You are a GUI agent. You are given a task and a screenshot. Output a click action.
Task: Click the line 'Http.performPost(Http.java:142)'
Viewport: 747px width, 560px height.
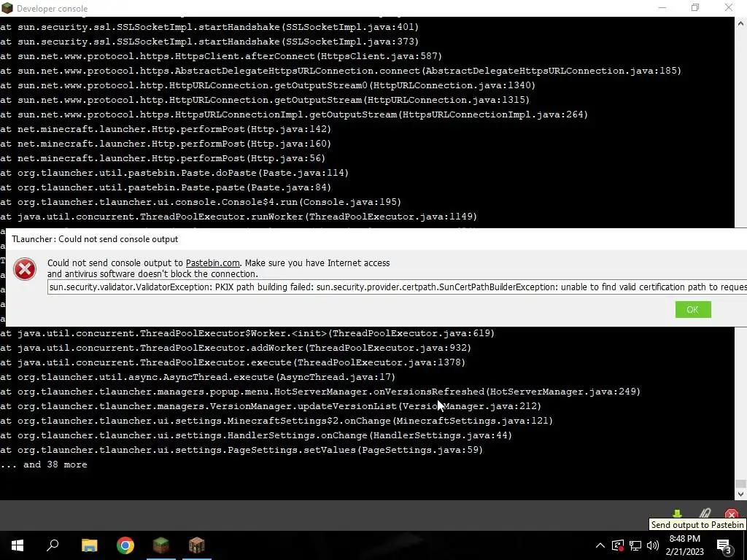tap(166, 129)
